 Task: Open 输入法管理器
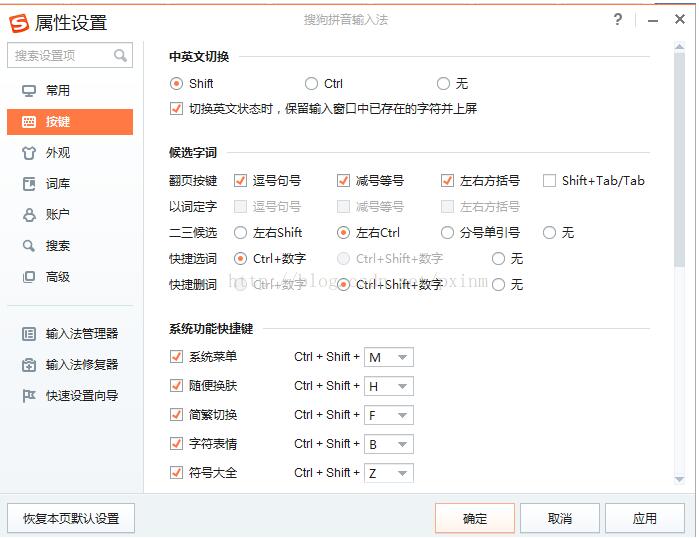(70, 333)
